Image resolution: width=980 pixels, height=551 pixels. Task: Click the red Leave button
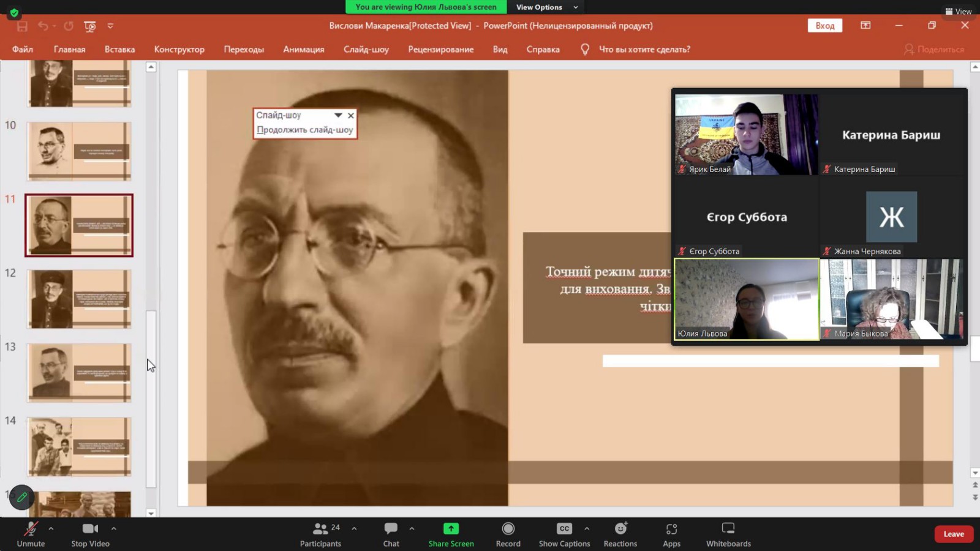click(x=953, y=534)
